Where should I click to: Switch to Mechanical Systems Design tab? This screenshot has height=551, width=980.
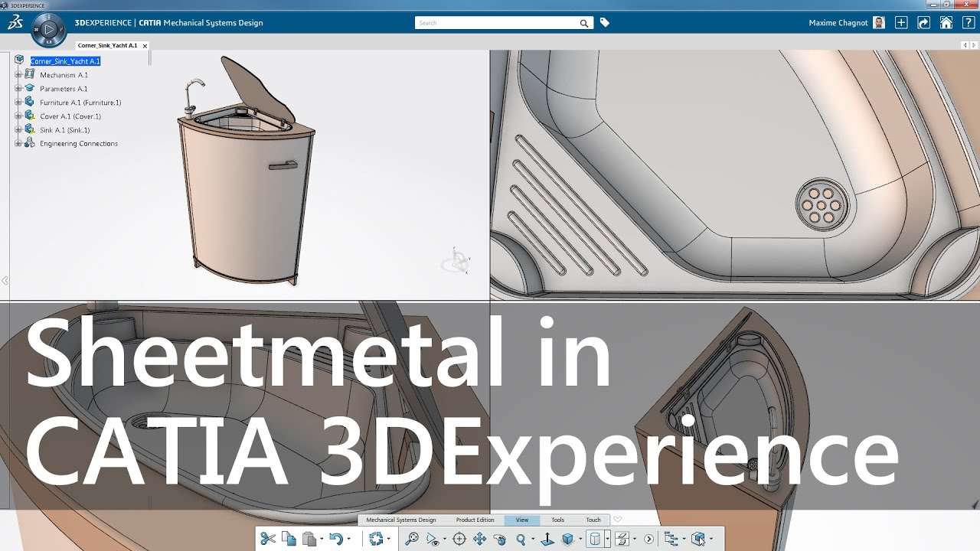tap(401, 520)
